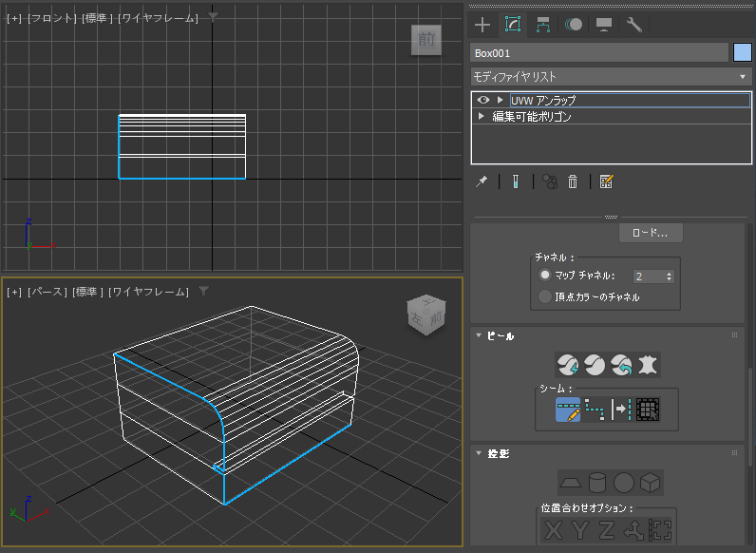Open front viewport [ワイヤフレーム] shading menu

(159, 18)
